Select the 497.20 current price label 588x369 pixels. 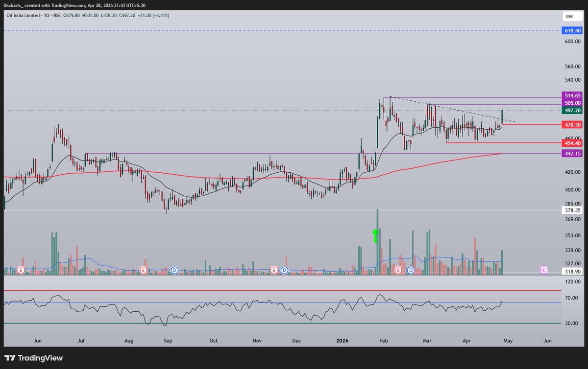point(572,111)
